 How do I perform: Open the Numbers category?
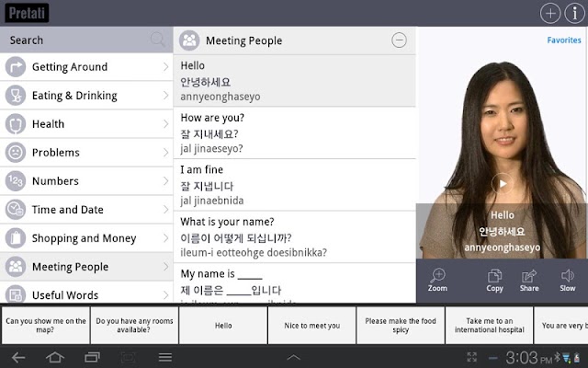pos(86,181)
